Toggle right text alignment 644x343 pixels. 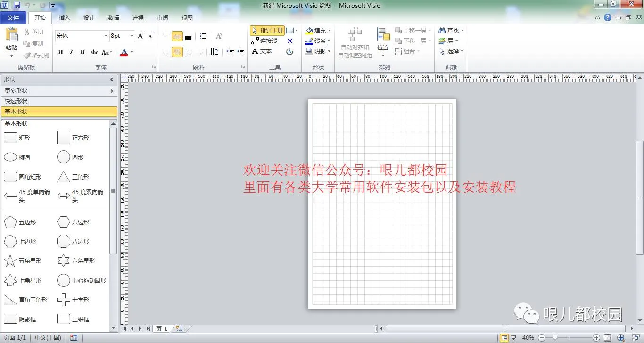coord(188,52)
